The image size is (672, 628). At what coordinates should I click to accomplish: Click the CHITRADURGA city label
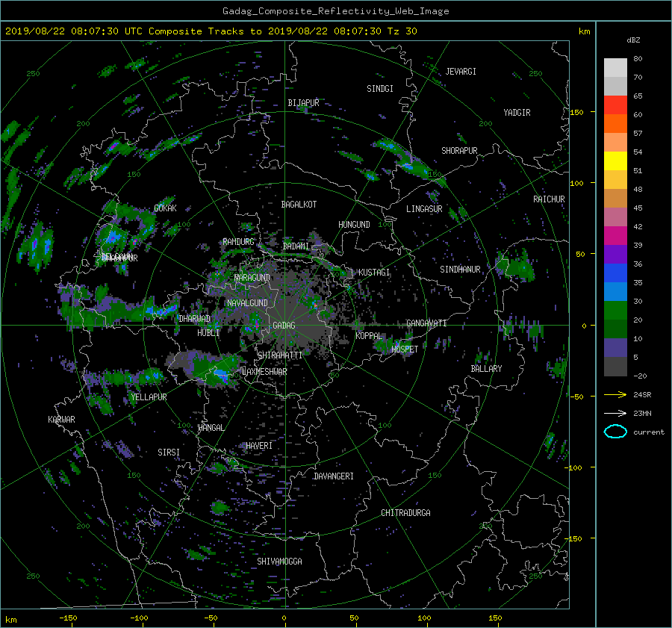[x=405, y=513]
